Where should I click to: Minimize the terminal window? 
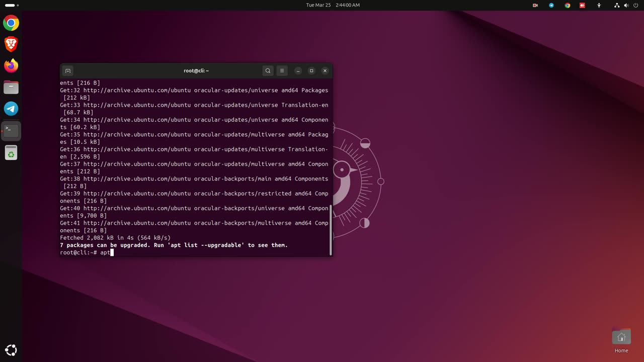pos(298,71)
